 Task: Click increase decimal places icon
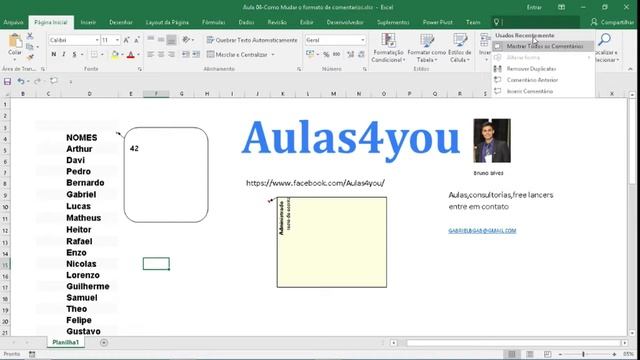click(x=351, y=54)
